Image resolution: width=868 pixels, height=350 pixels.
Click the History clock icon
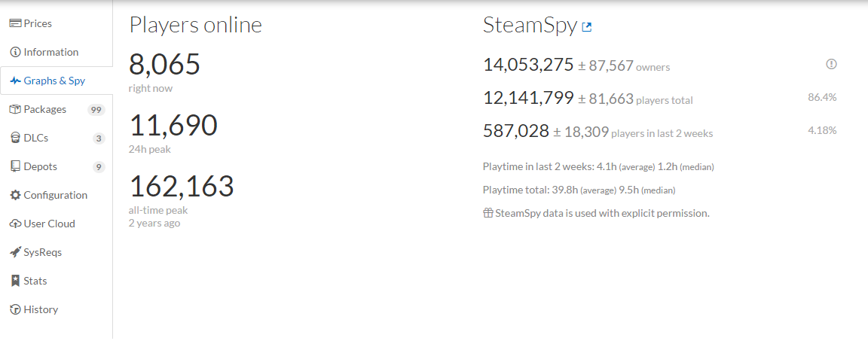[x=15, y=309]
